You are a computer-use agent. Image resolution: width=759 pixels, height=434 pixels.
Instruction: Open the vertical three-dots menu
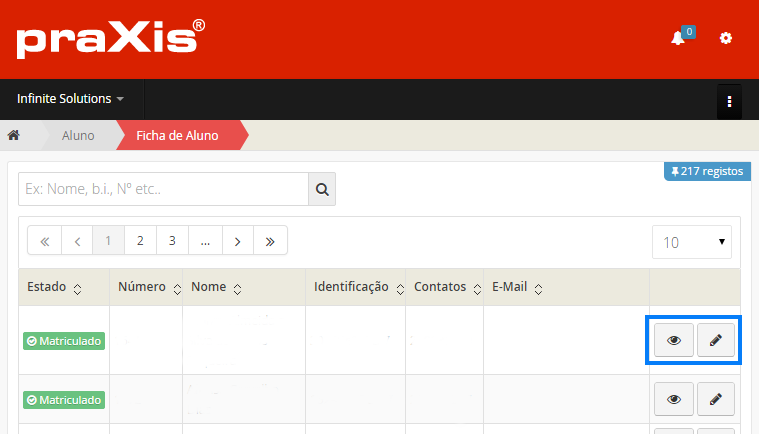point(729,101)
